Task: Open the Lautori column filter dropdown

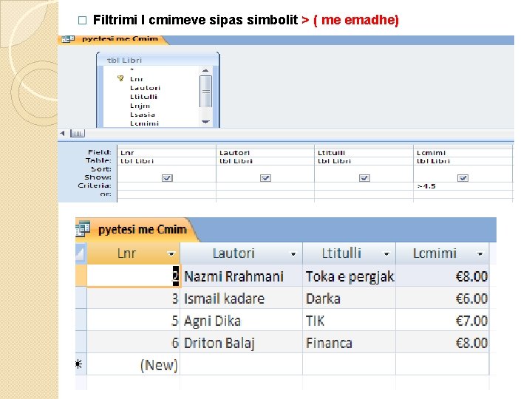Action: click(x=293, y=253)
